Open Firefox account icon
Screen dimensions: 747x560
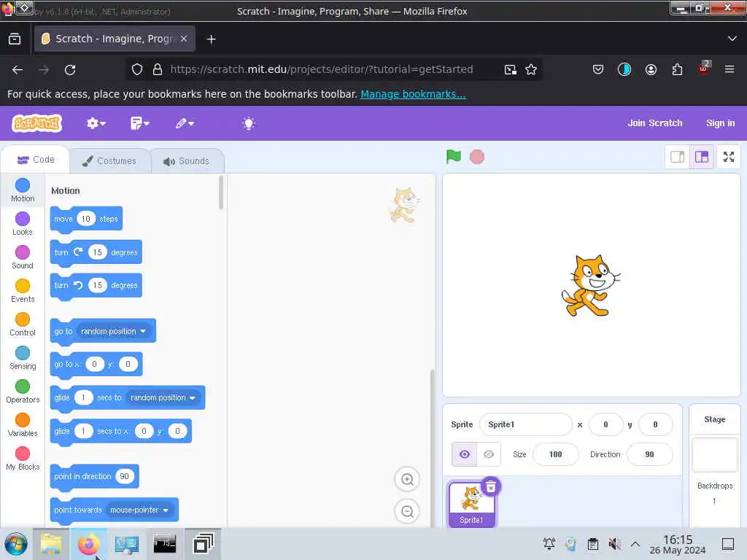click(651, 69)
